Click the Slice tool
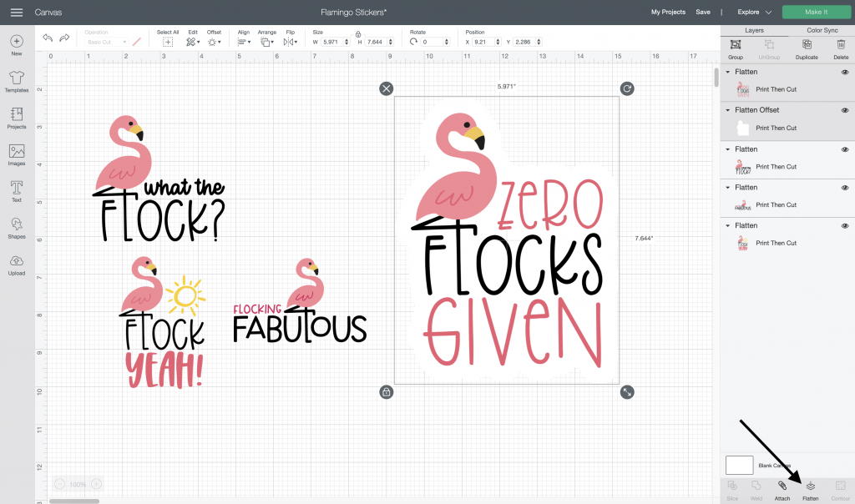Screen dimensions: 855x504 [x=732, y=490]
